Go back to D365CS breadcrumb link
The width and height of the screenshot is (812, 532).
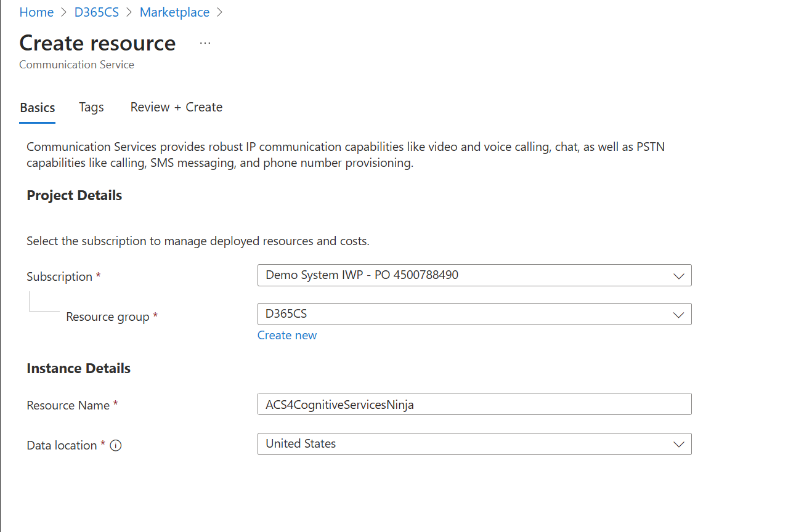click(97, 12)
